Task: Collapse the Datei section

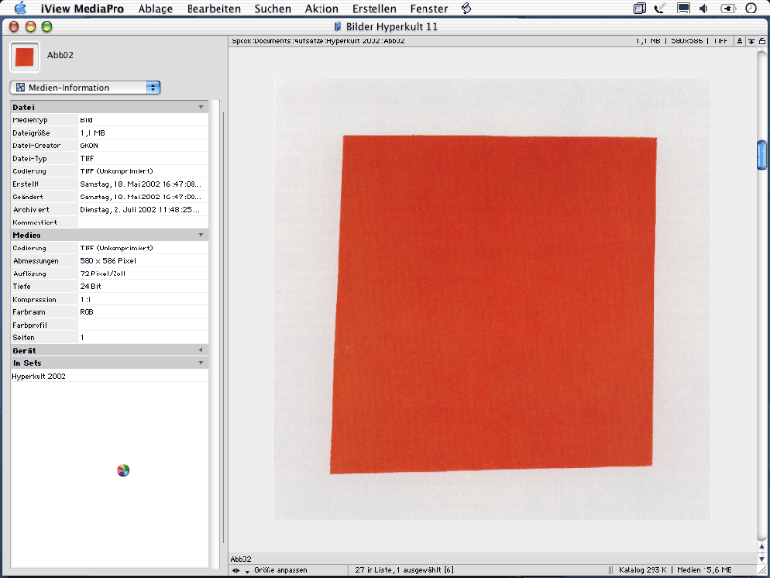Action: coord(200,106)
